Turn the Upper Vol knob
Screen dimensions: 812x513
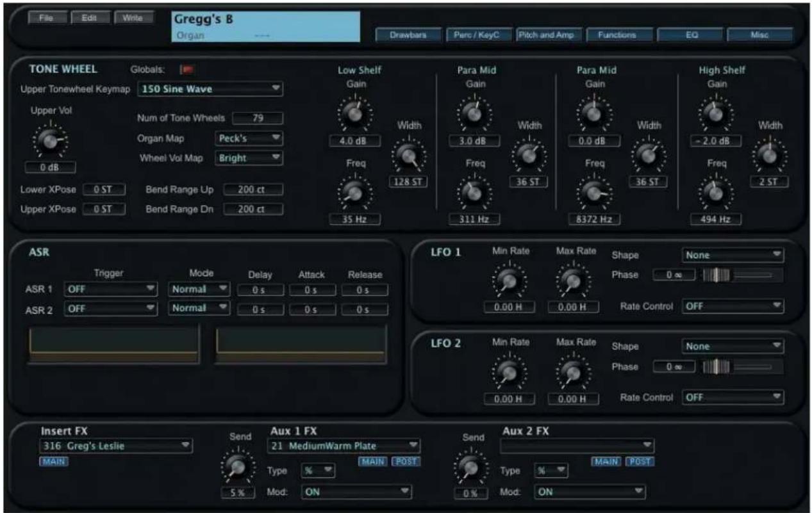tap(50, 141)
